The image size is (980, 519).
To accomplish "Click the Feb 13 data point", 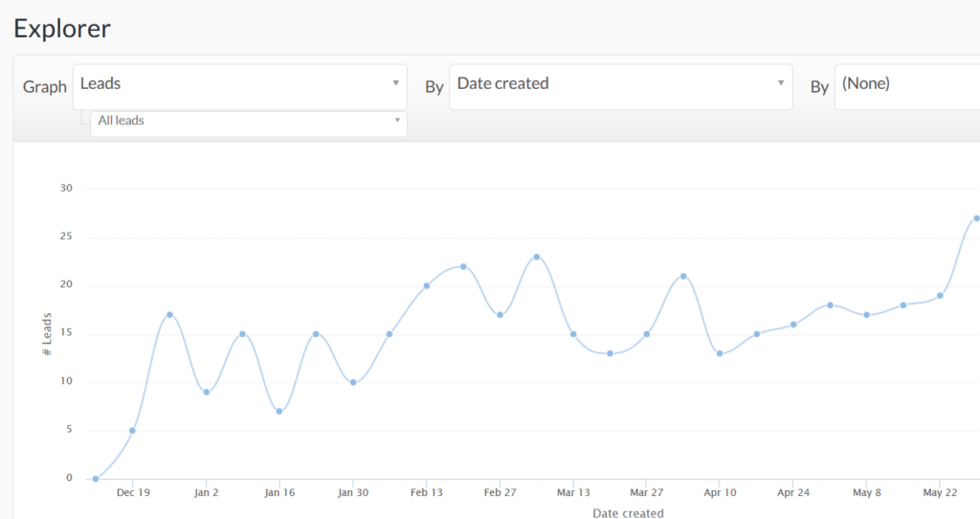I will (426, 285).
